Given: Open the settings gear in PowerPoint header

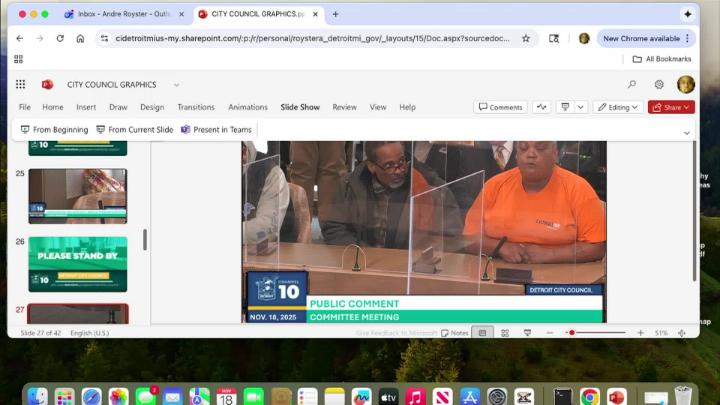Looking at the screenshot, I should coord(659,85).
